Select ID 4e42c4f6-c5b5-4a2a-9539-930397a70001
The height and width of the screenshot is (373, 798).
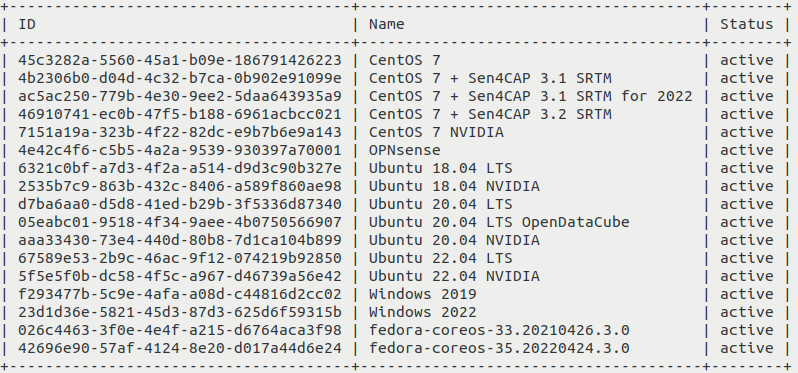click(180, 150)
